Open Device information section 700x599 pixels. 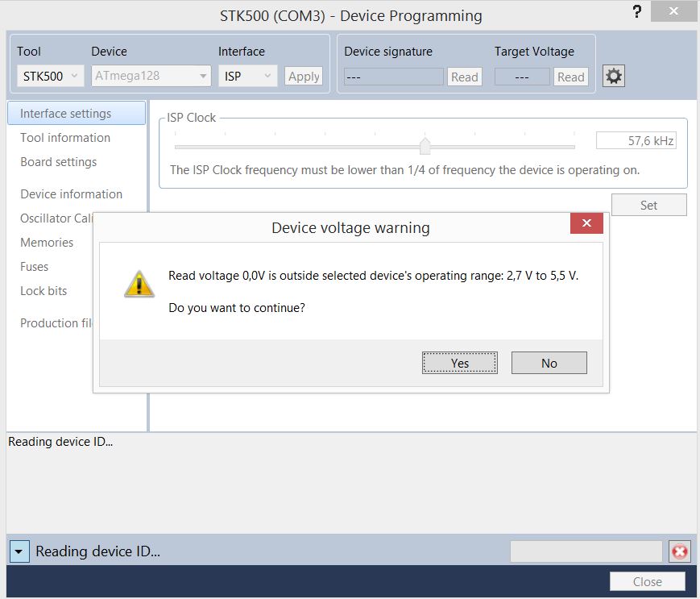point(72,193)
